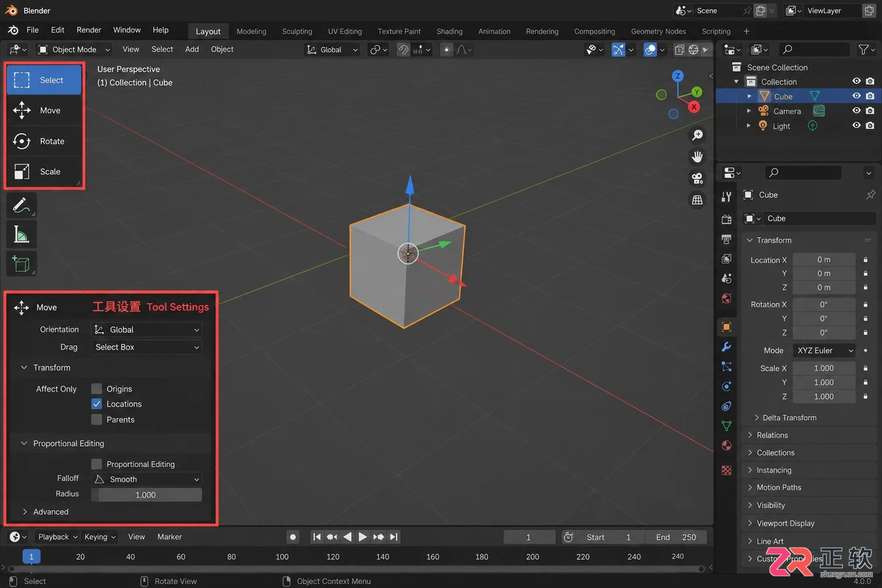
Task: Open the Drag Select Box dropdown
Action: pyautogui.click(x=146, y=347)
